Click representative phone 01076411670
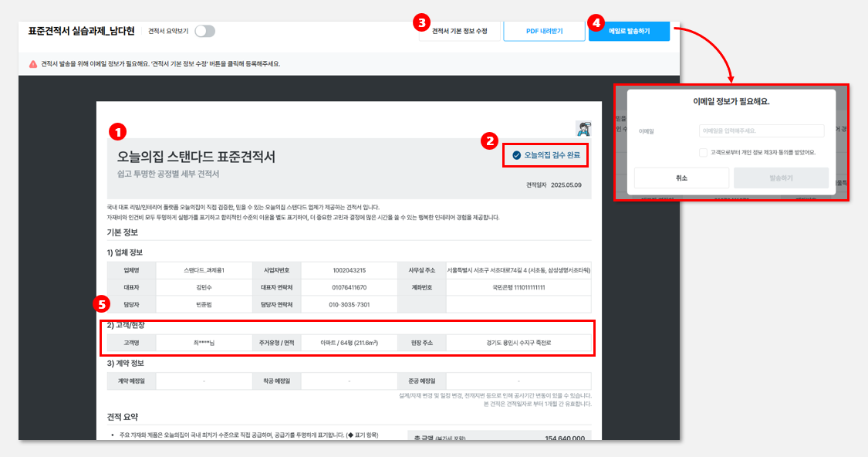 350,287
